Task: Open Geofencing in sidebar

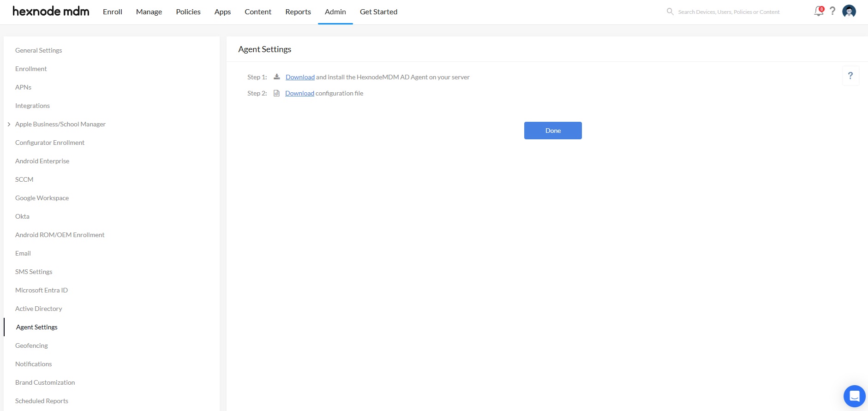Action: pos(31,345)
